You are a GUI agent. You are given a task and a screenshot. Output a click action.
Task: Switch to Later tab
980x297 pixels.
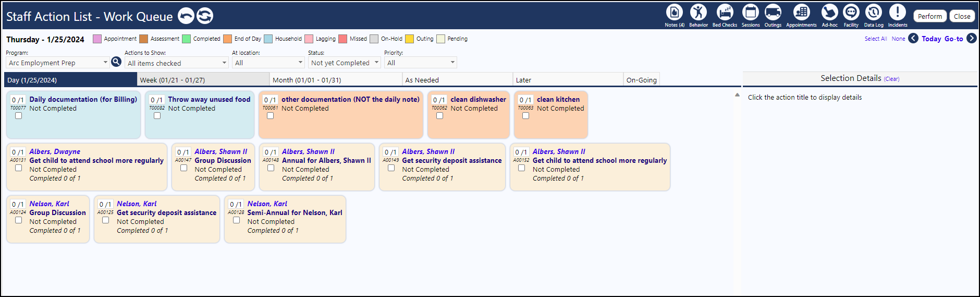pos(568,80)
